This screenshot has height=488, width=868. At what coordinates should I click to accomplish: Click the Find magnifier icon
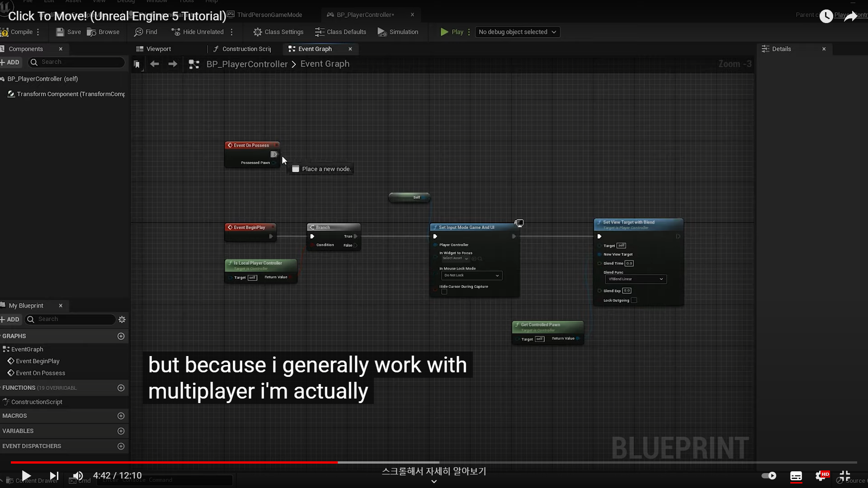138,32
